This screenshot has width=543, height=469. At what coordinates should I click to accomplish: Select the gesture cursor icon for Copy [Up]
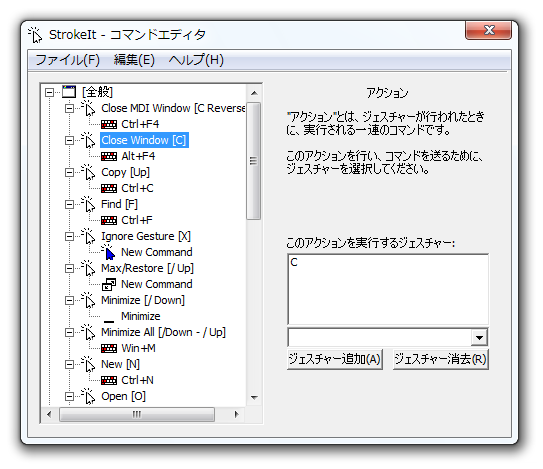88,172
